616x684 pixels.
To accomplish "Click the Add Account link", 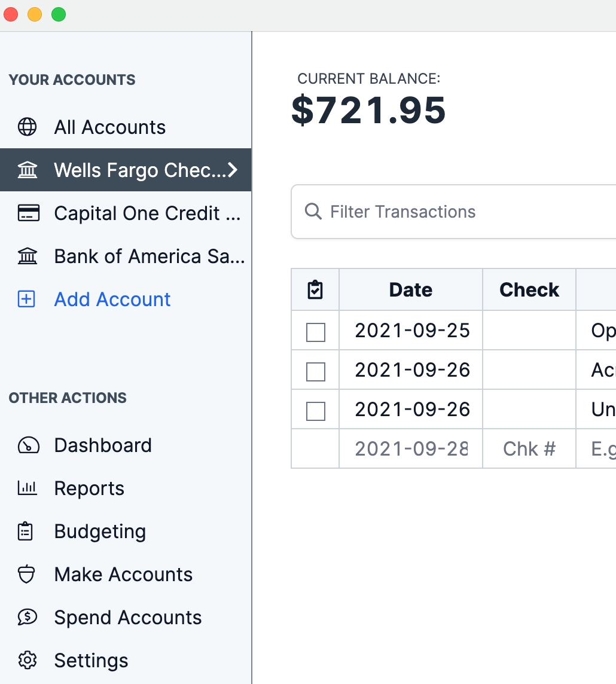I will tap(112, 300).
